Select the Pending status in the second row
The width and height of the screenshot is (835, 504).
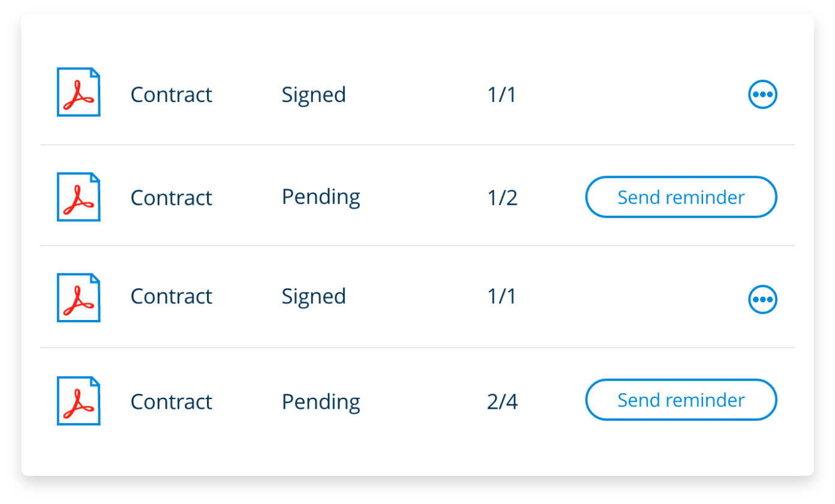click(321, 197)
